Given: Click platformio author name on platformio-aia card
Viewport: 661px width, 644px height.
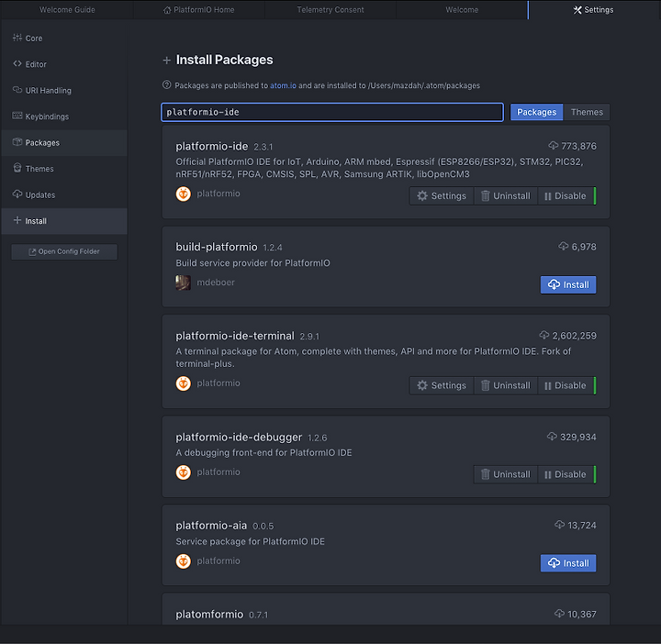Looking at the screenshot, I should coord(218,561).
